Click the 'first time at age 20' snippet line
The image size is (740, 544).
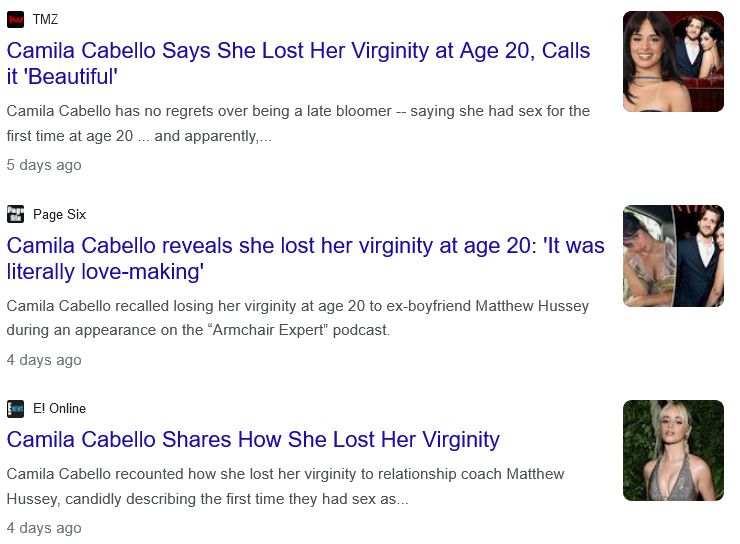tap(139, 136)
